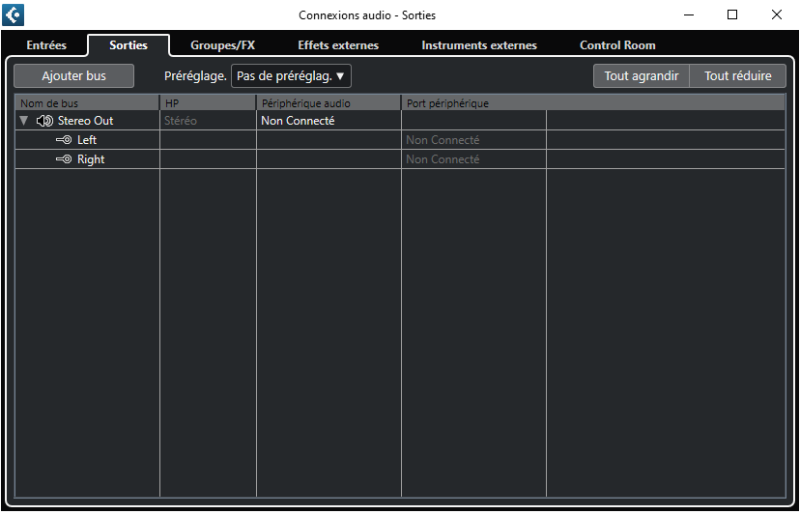Open the Préréglage preset dropdown
The height and width of the screenshot is (512, 800).
pyautogui.click(x=291, y=76)
